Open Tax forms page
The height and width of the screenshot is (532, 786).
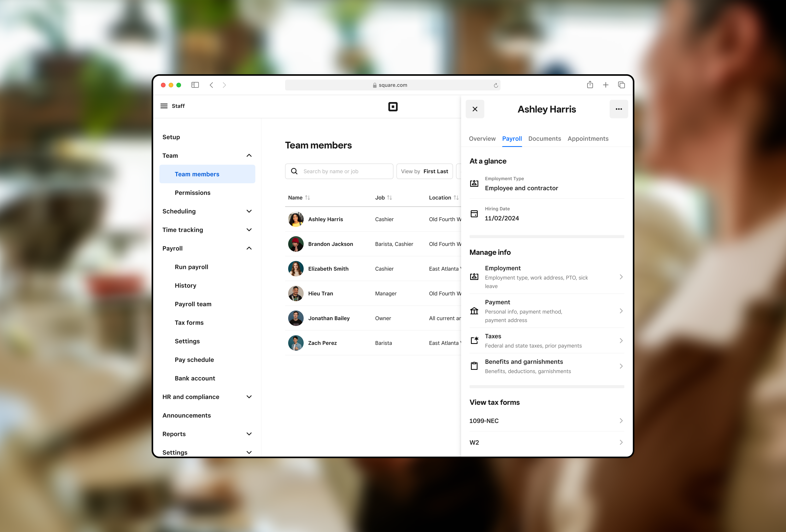[189, 322]
